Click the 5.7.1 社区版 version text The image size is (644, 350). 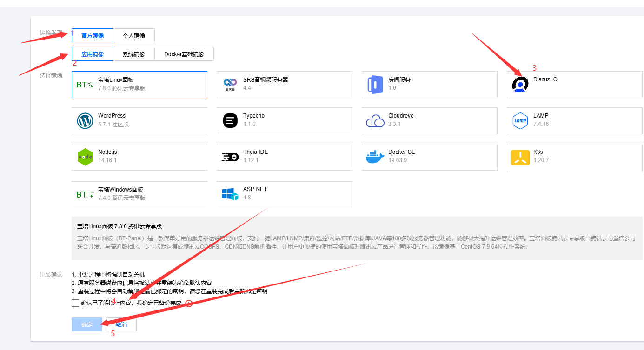[x=113, y=125]
